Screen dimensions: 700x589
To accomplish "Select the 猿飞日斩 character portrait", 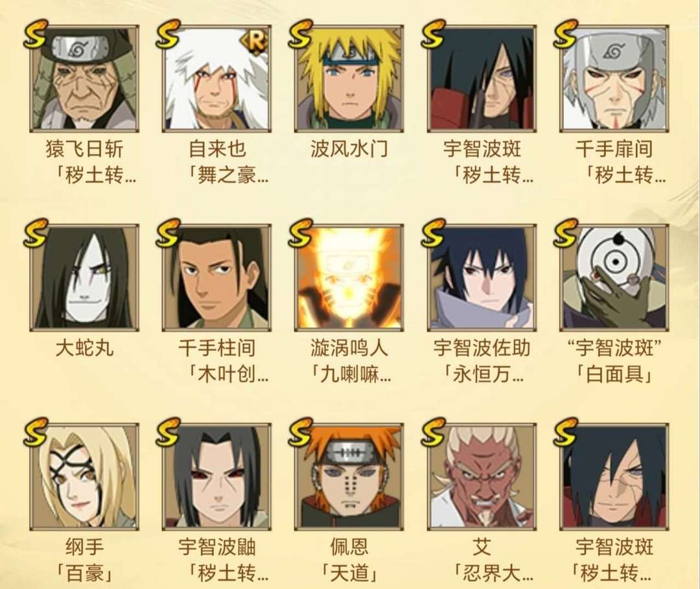I will click(x=84, y=79).
